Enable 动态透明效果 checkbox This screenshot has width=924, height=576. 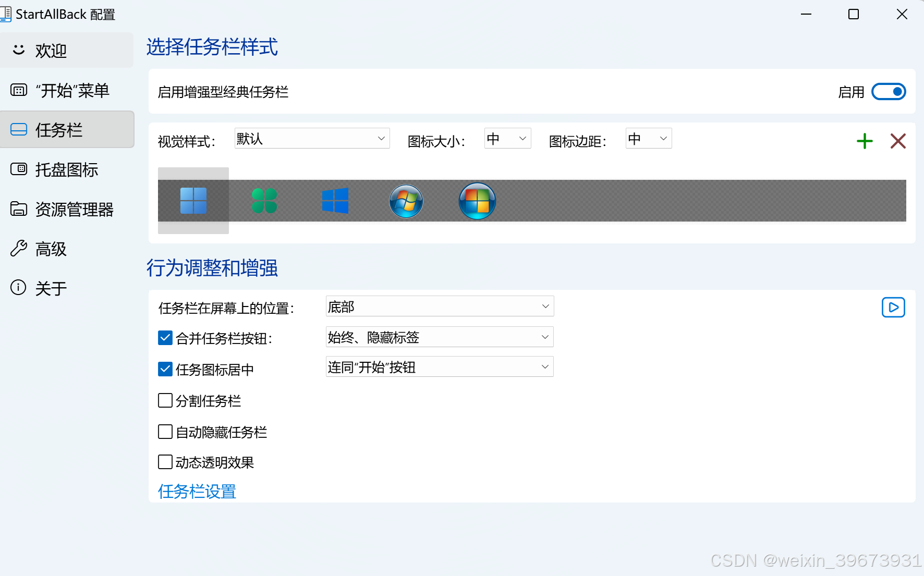165,462
